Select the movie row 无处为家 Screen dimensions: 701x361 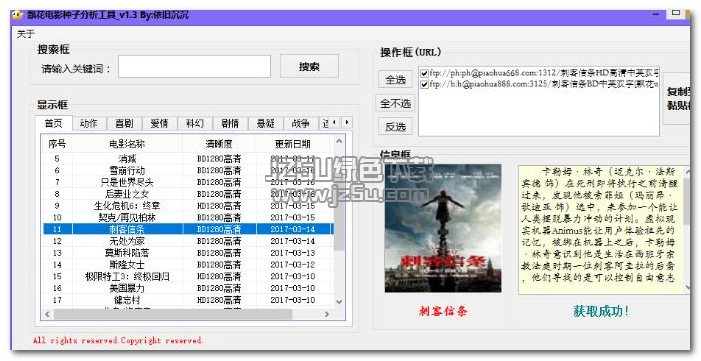[188, 241]
